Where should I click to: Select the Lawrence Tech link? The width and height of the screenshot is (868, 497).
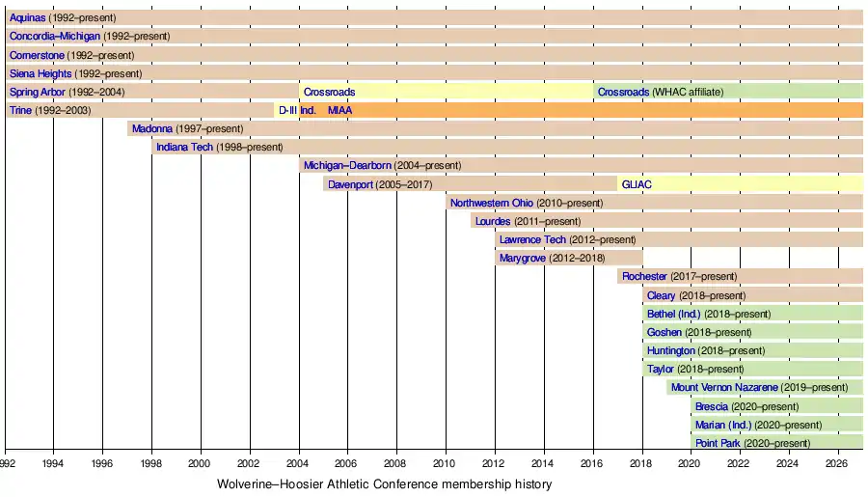[532, 239]
